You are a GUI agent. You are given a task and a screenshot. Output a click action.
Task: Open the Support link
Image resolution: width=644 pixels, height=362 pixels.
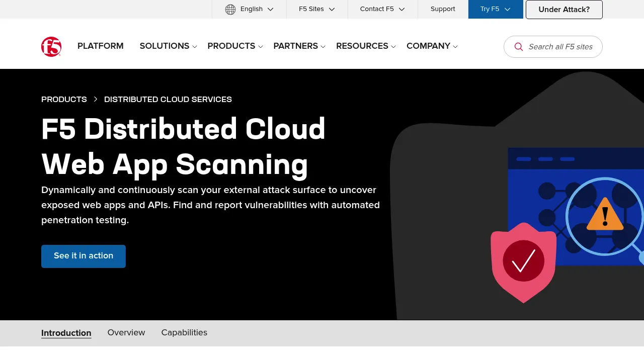click(443, 9)
